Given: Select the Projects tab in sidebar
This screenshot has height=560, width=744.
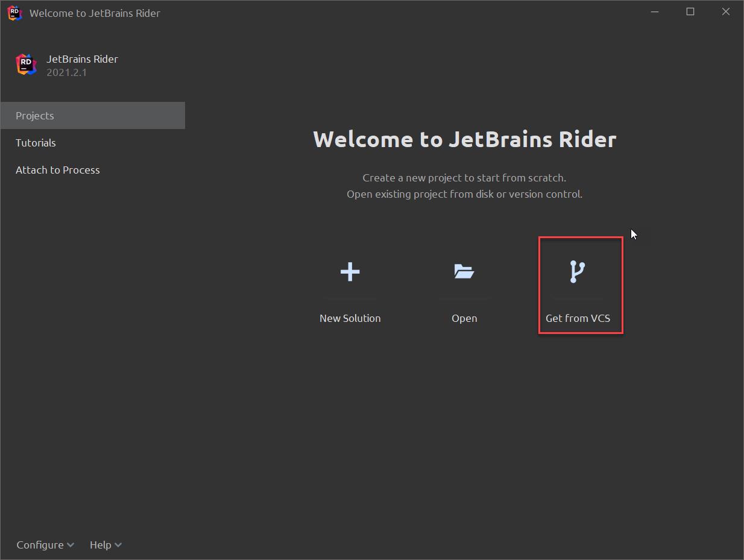Looking at the screenshot, I should tap(93, 116).
